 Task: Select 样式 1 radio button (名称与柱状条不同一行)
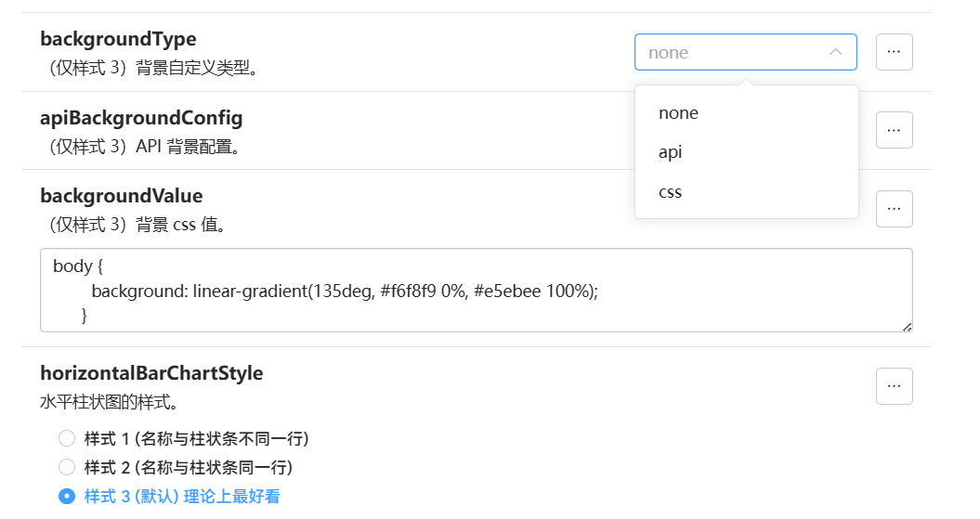(67, 438)
